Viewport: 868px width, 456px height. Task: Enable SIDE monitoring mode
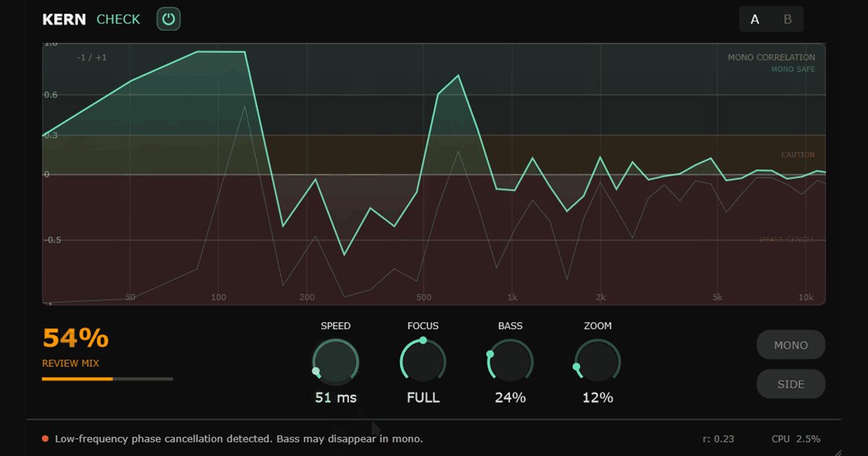(791, 384)
